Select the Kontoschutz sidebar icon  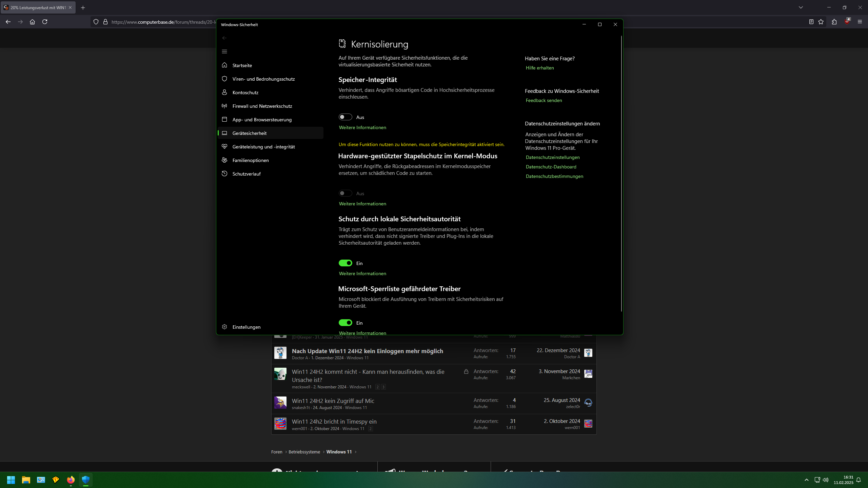224,92
